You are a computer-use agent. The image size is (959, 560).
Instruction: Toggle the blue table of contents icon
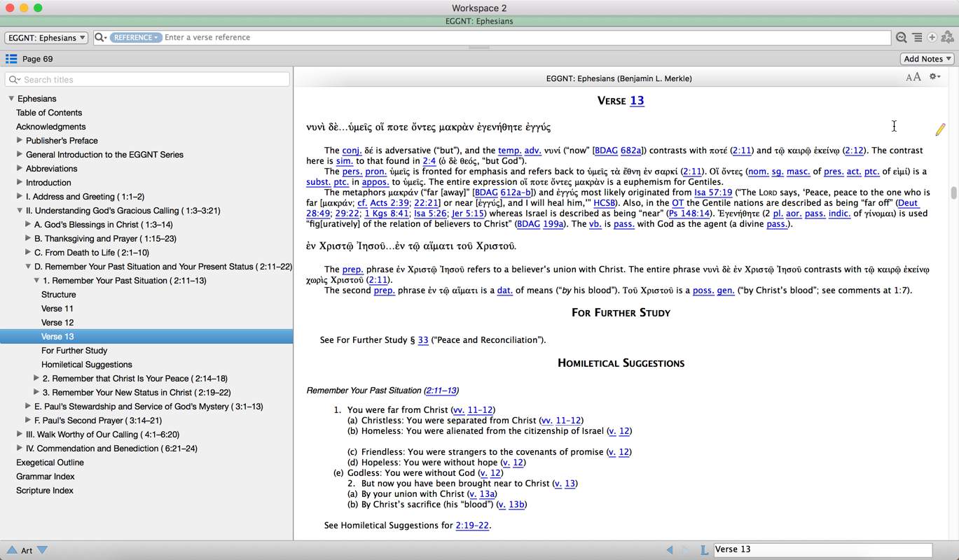(x=11, y=59)
